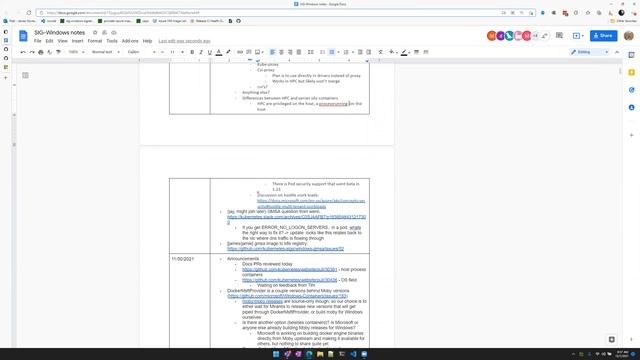Select Right align
Image resolution: width=640 pixels, height=360 pixels.
pos(290,52)
